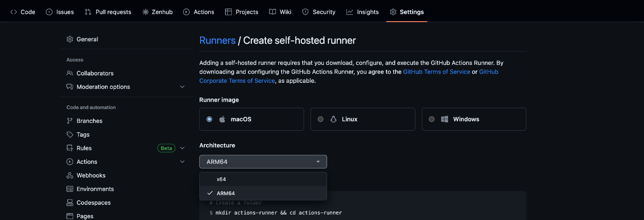Select the macOS runner image radio

[209, 119]
